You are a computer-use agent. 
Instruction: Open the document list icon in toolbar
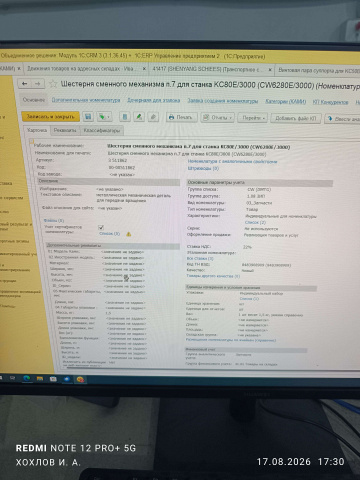(x=125, y=117)
